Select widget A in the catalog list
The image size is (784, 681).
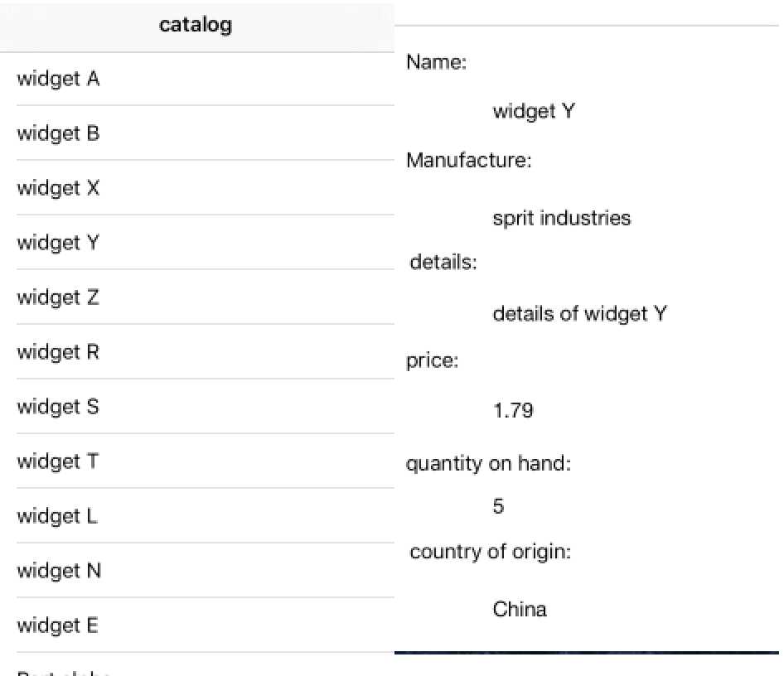click(197, 79)
